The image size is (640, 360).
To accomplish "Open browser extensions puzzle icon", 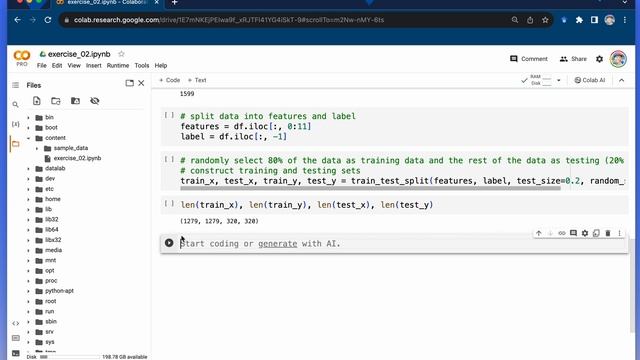I will [579, 20].
